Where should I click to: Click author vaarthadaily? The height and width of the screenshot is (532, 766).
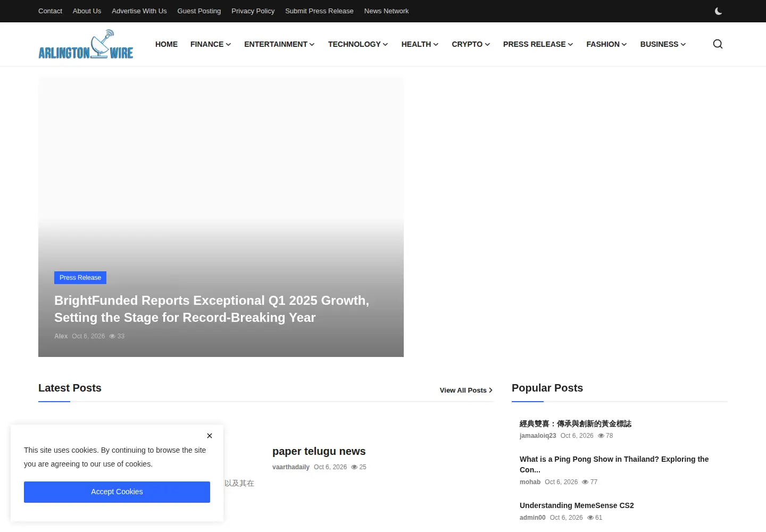[x=291, y=467]
